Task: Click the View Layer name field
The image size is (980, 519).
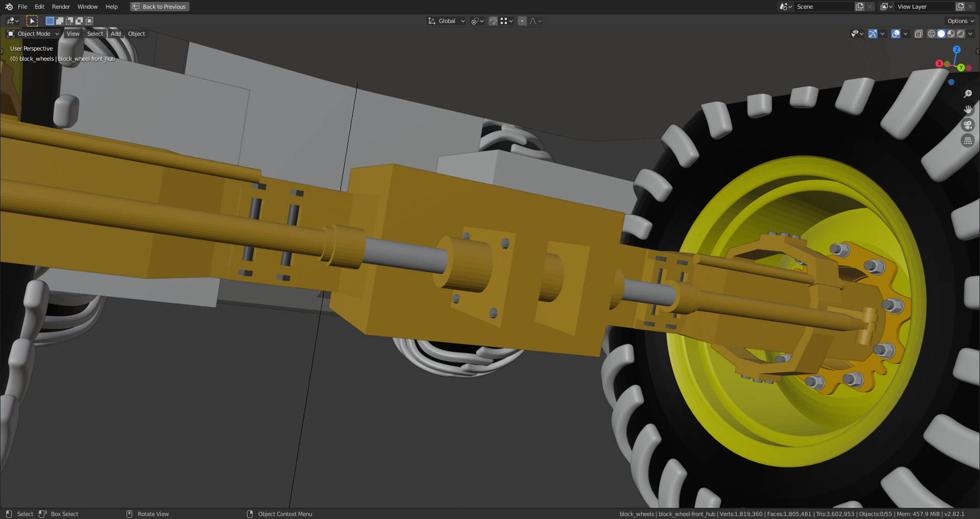Action: coord(925,7)
